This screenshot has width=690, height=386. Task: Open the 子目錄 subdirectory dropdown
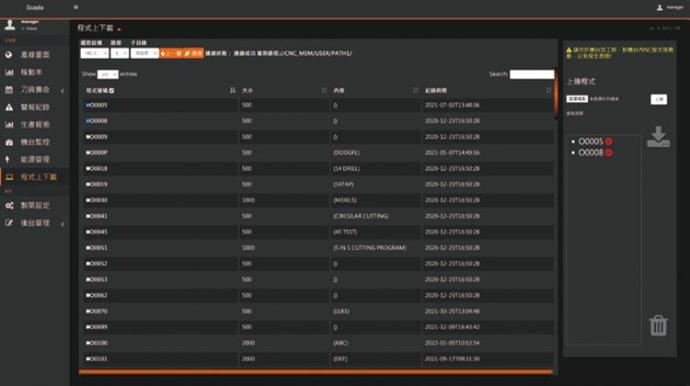click(x=144, y=53)
